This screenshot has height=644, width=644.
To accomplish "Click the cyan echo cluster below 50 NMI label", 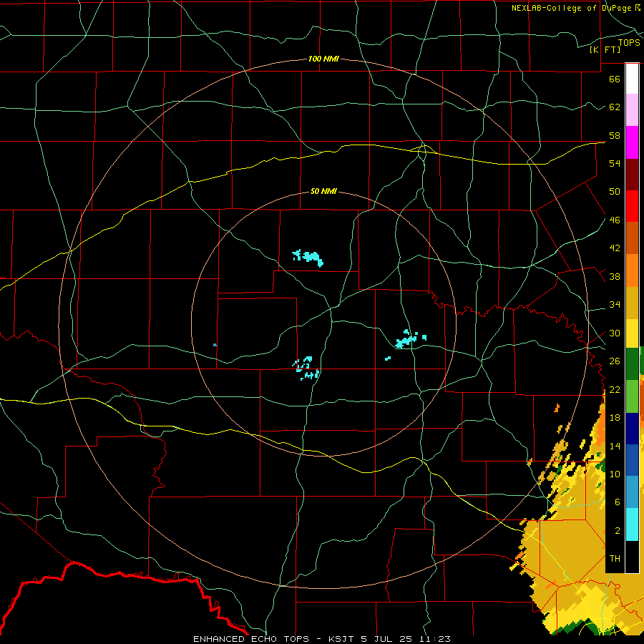I will tap(308, 258).
